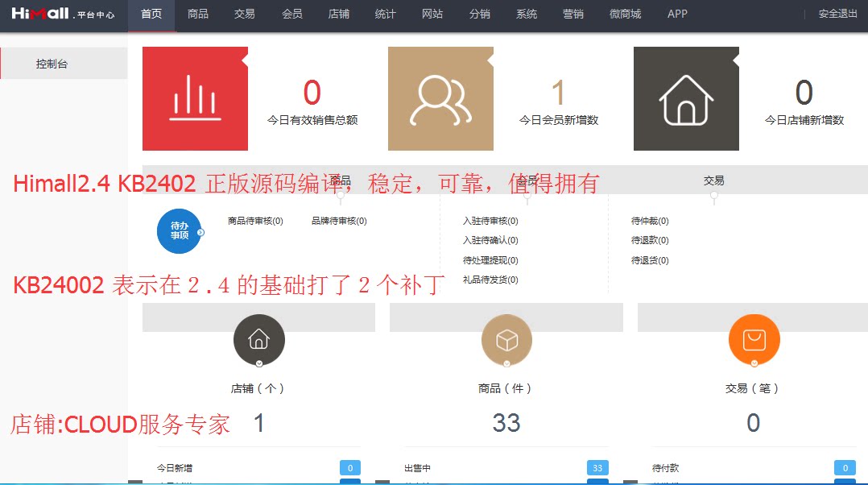Click the people icon above 今日会员新增数
Image resolution: width=868 pixels, height=485 pixels.
point(440,97)
